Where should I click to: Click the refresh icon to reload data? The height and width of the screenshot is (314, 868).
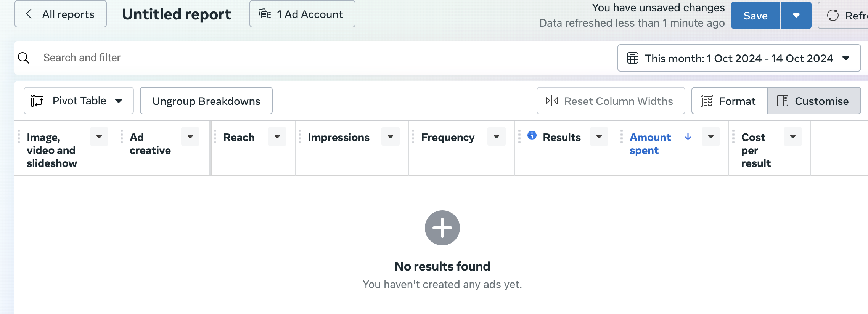click(x=833, y=15)
